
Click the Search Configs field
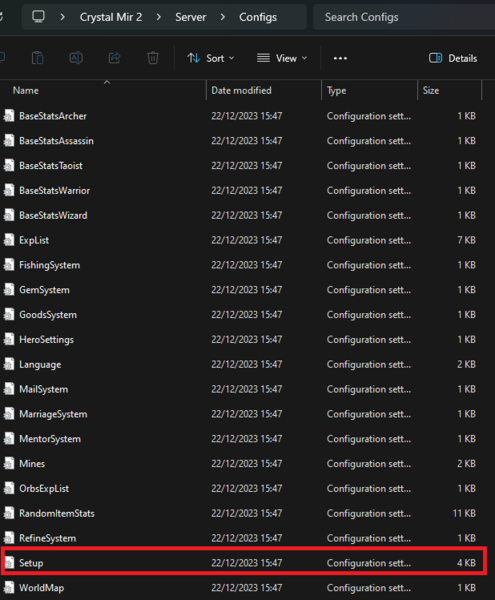(404, 17)
